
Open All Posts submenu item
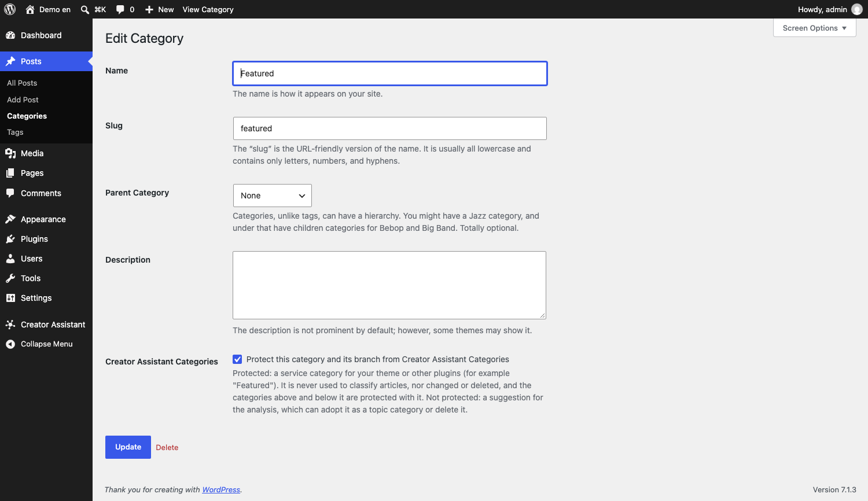click(x=22, y=83)
